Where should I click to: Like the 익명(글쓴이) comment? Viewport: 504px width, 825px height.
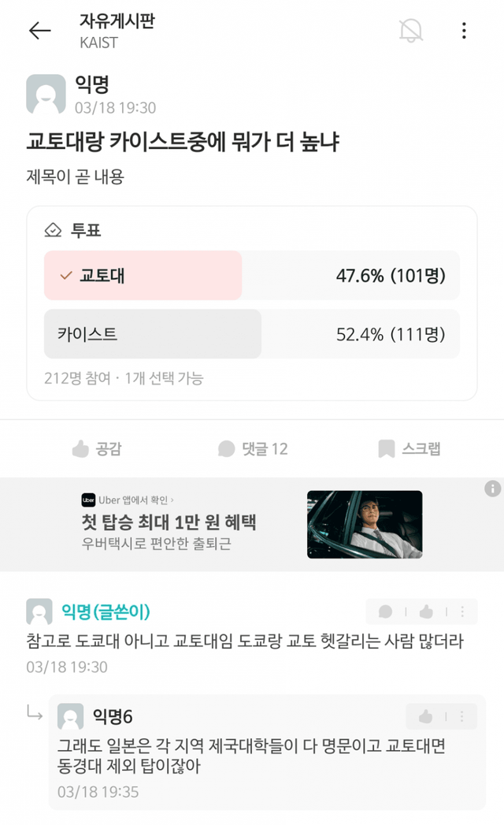tap(426, 611)
